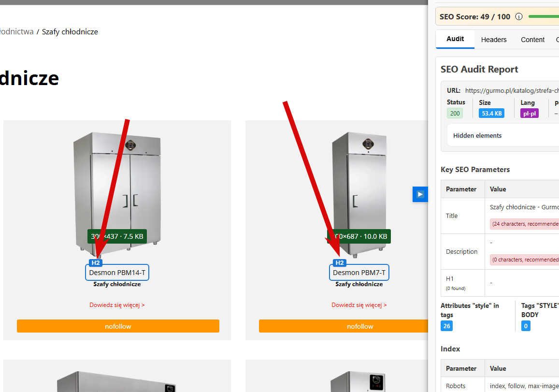559x392 pixels.
Task: Click the H2 label above Desmon PBM7-T
Action: [340, 263]
